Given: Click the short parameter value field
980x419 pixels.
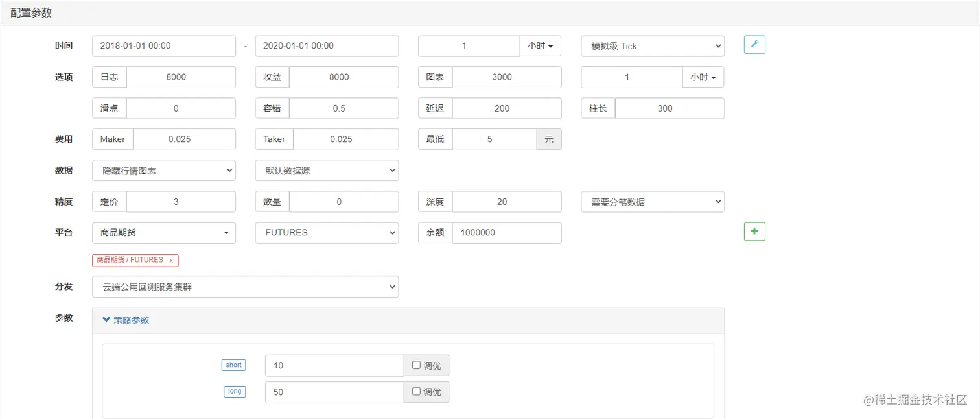Looking at the screenshot, I should [x=334, y=365].
